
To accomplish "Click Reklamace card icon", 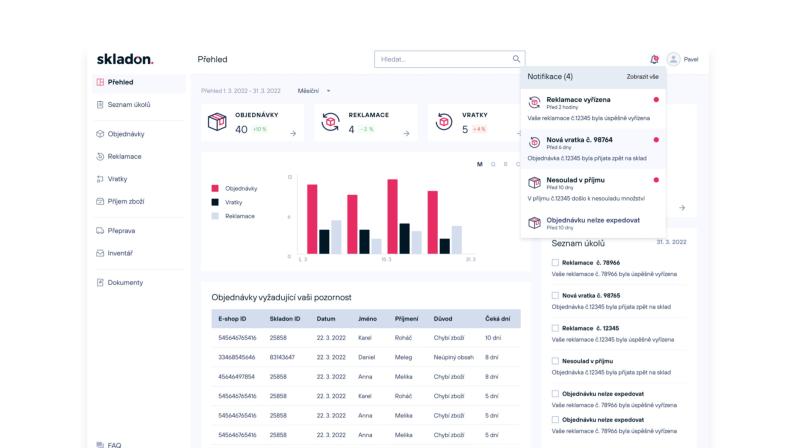I will (x=330, y=122).
